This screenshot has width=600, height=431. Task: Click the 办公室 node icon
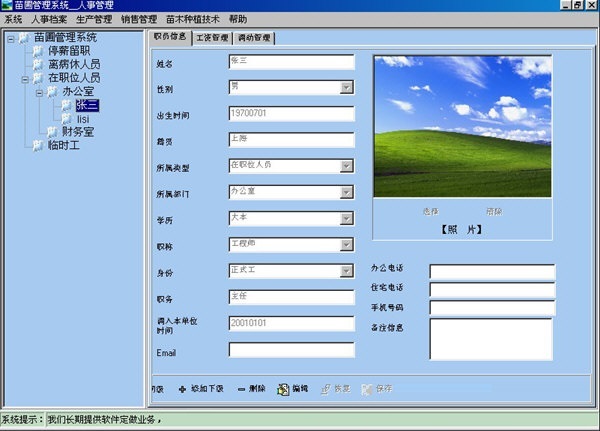point(52,91)
